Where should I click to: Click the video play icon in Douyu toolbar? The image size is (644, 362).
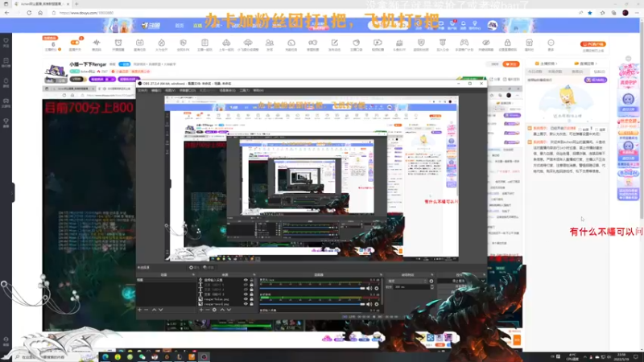pos(378,43)
